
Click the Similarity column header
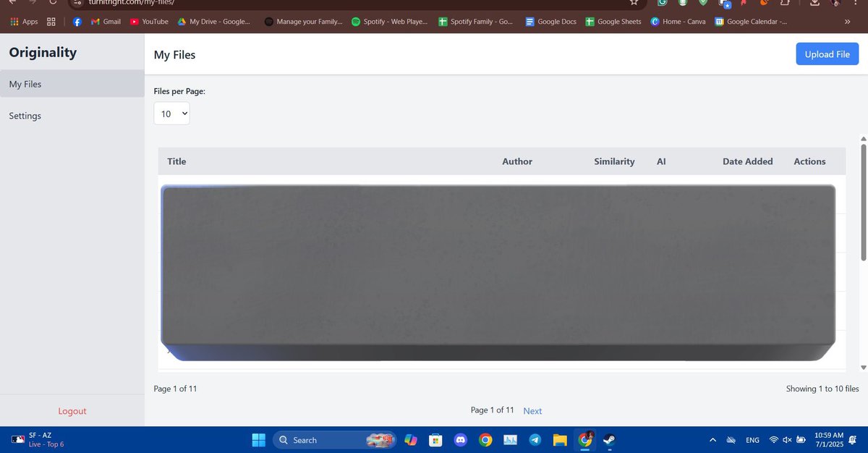click(x=614, y=161)
